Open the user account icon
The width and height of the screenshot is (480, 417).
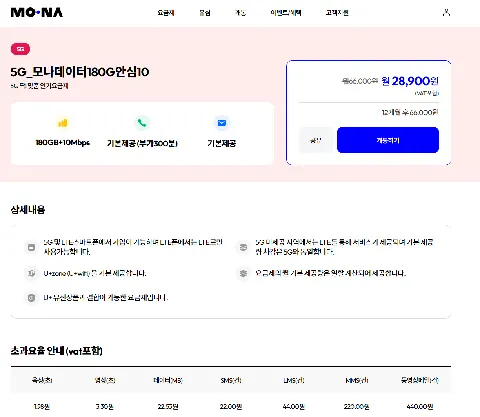tap(446, 13)
